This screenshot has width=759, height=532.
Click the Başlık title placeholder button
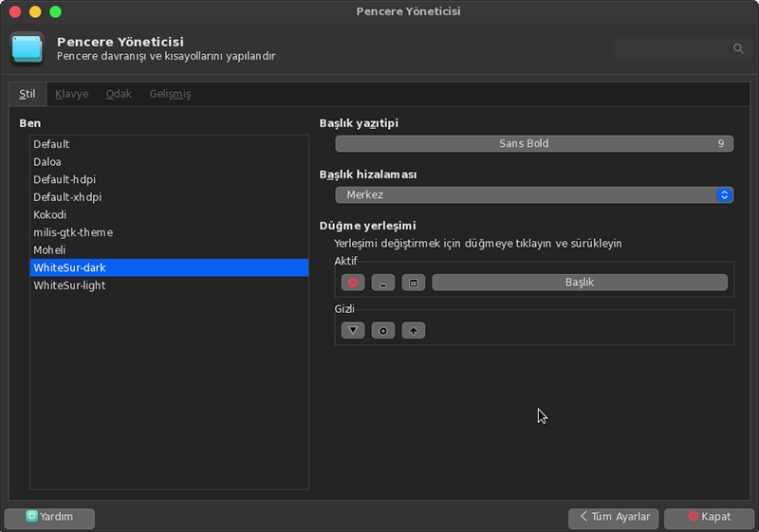click(580, 283)
